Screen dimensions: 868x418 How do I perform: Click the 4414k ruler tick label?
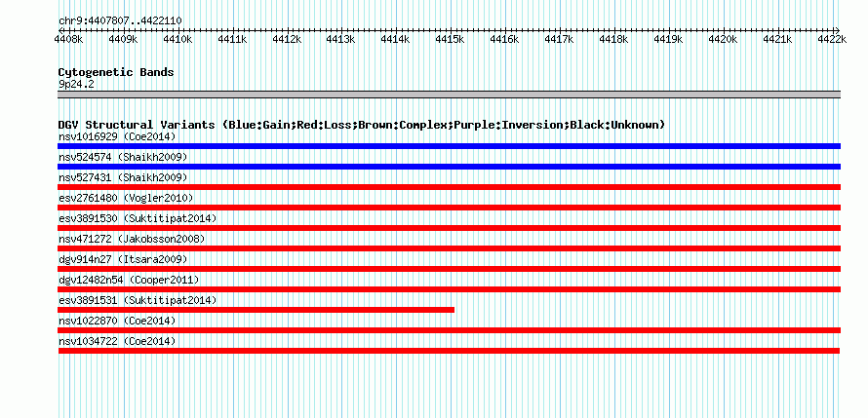395,39
